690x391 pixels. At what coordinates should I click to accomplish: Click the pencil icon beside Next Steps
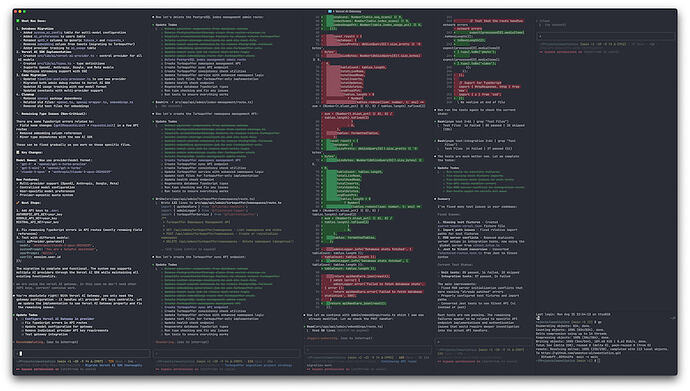[18, 203]
